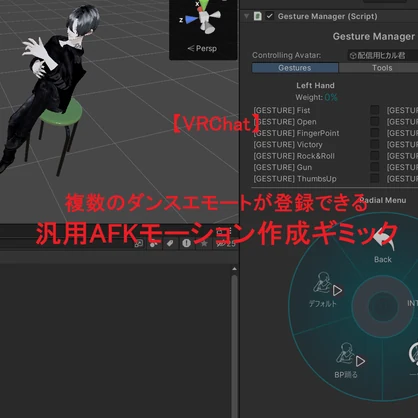This screenshot has height=418, width=418.
Task: Click the search by label tag icon
Action: (170, 244)
